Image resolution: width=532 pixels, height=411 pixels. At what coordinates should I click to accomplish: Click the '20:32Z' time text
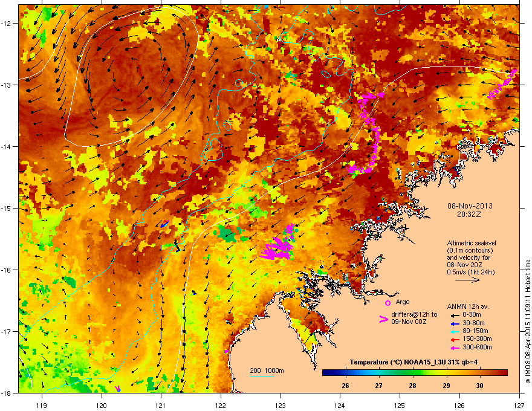tap(469, 215)
